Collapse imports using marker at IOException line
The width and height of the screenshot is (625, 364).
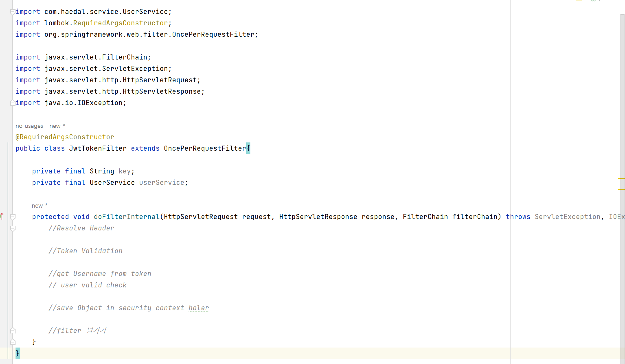tap(13, 103)
